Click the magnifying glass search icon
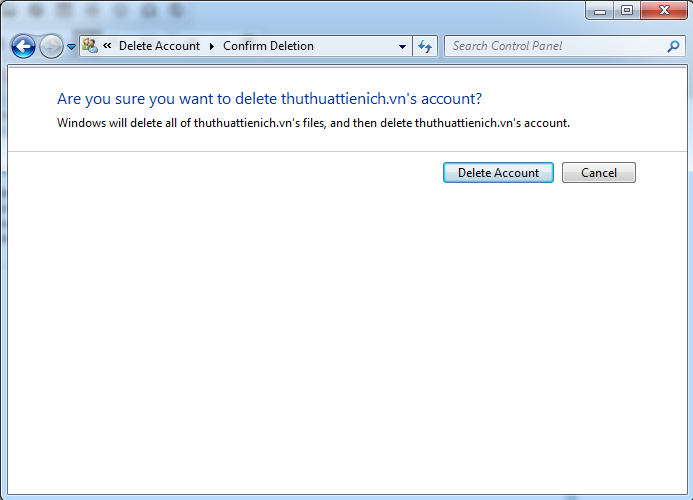Screen dimensions: 693x500 (x=673, y=46)
